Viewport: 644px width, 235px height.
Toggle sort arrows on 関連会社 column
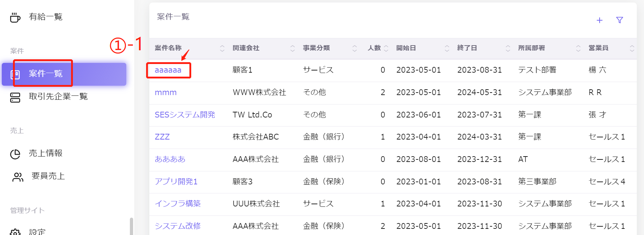[x=293, y=48]
